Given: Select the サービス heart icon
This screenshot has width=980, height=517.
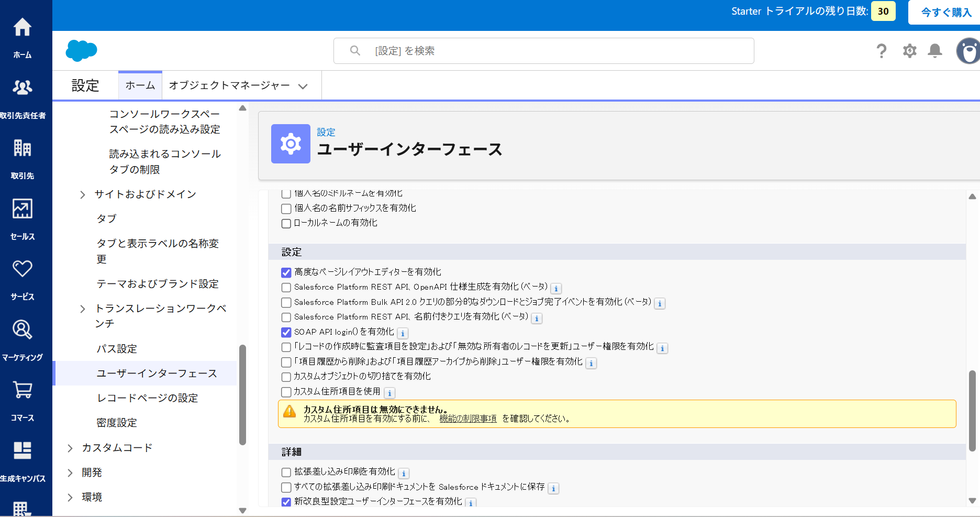Looking at the screenshot, I should 21,269.
